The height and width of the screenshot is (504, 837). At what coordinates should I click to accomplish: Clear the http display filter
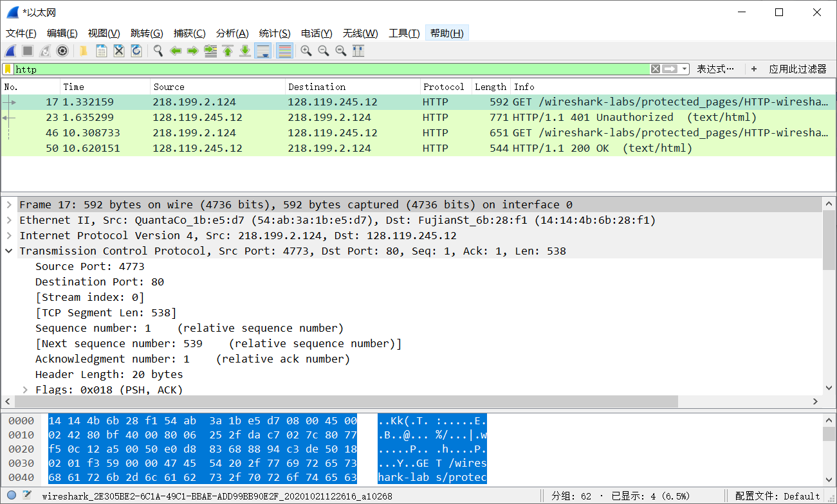[x=656, y=69]
